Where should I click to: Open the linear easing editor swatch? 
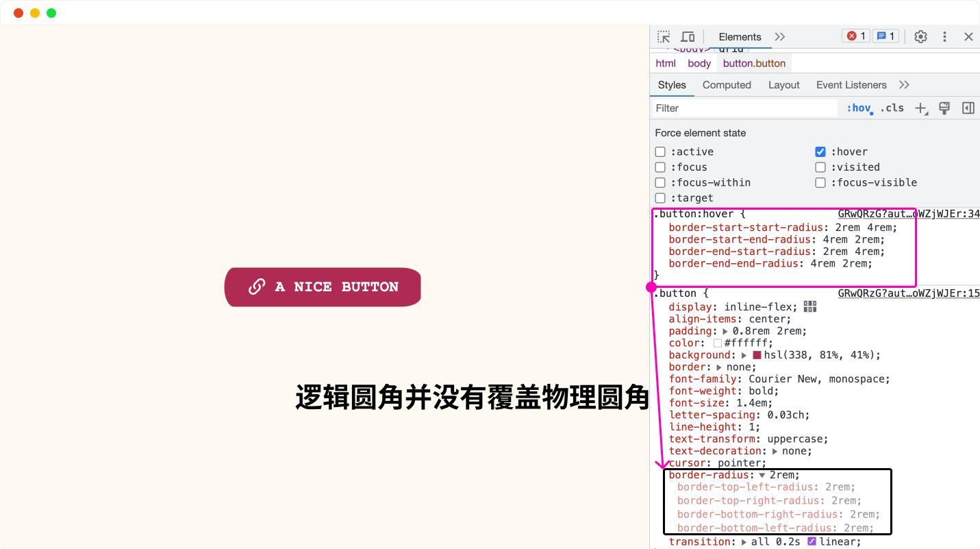(812, 541)
